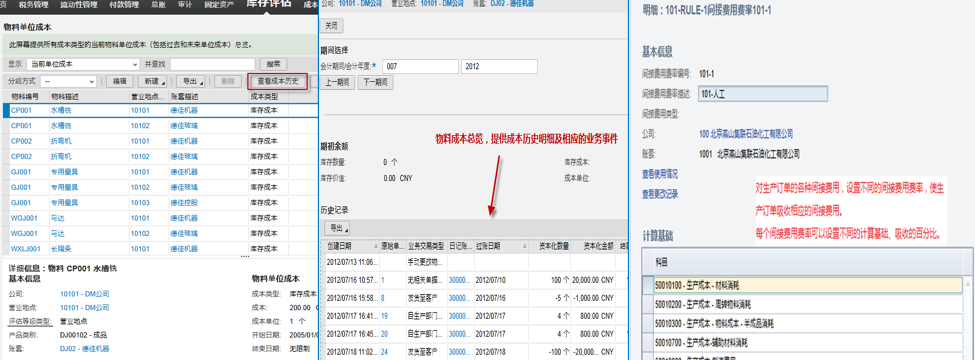Click 评估等级类型 label
975x360 pixels.
point(30,321)
